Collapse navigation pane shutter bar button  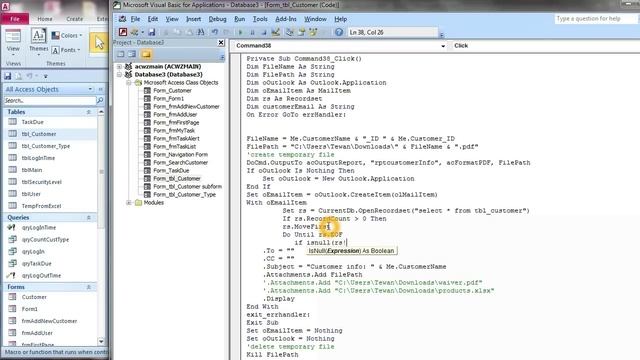pos(100,89)
